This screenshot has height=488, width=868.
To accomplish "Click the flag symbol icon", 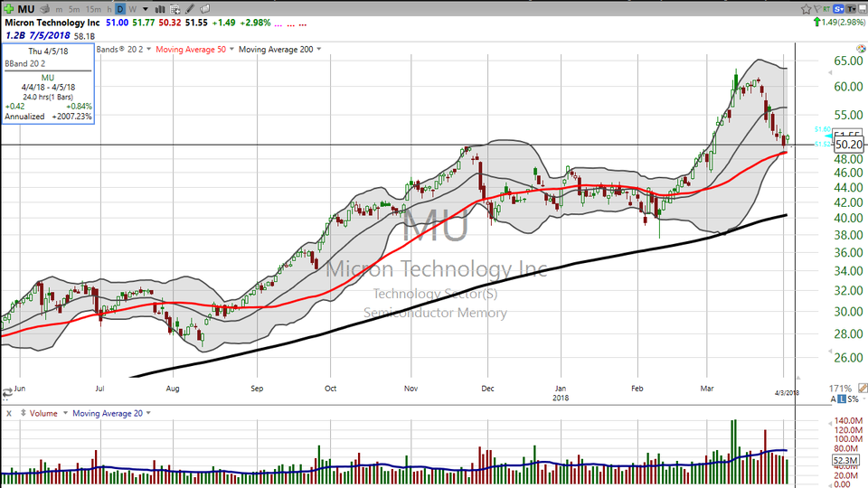I will pyautogui.click(x=817, y=9).
